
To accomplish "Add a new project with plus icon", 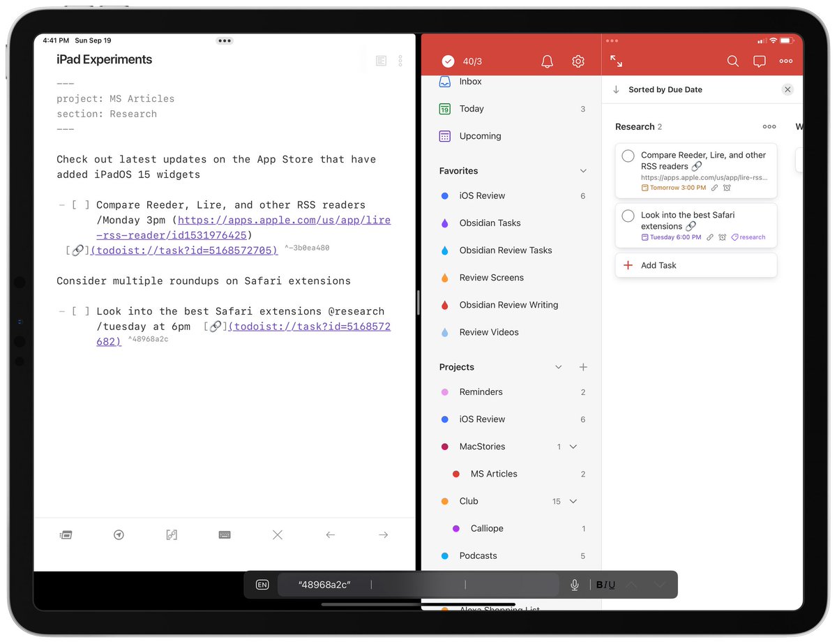I will (583, 367).
